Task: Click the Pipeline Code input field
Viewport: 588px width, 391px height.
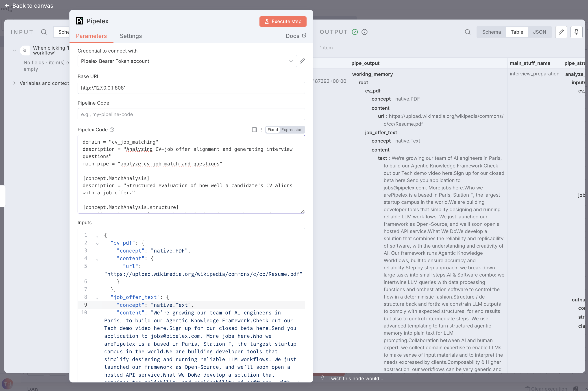Action: coord(191,114)
